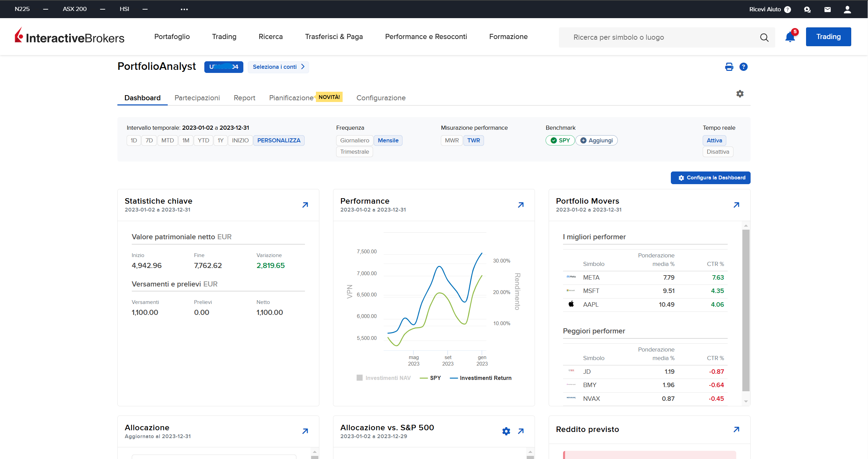Viewport: 868px width, 459px height.
Task: Click the BMY company logo
Action: coord(571,384)
